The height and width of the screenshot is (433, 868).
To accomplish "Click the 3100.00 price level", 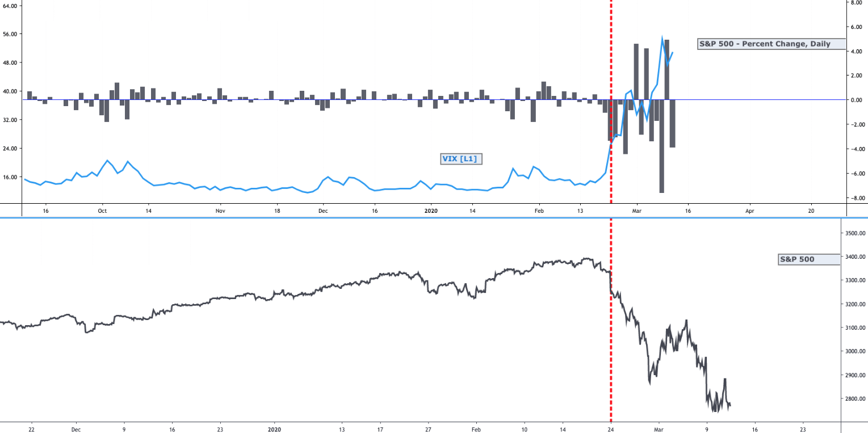I will tap(855, 327).
